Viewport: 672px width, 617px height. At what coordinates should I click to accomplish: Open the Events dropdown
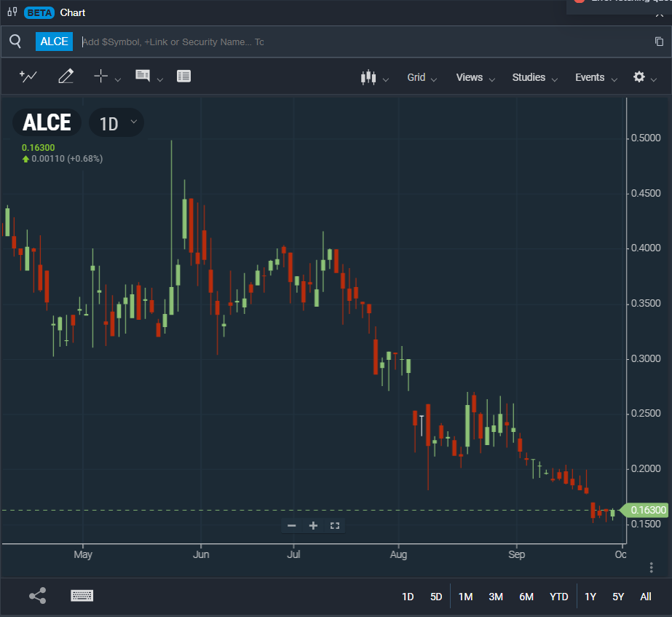coord(596,78)
